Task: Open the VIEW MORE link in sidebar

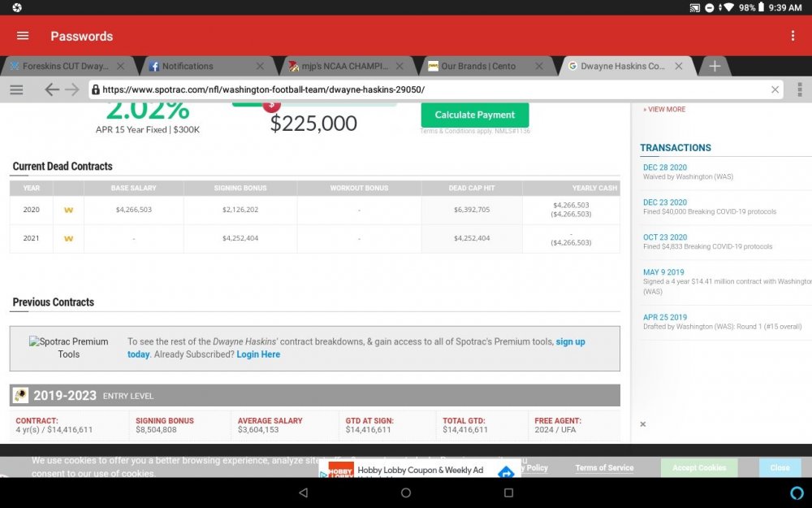Action: 664,110
